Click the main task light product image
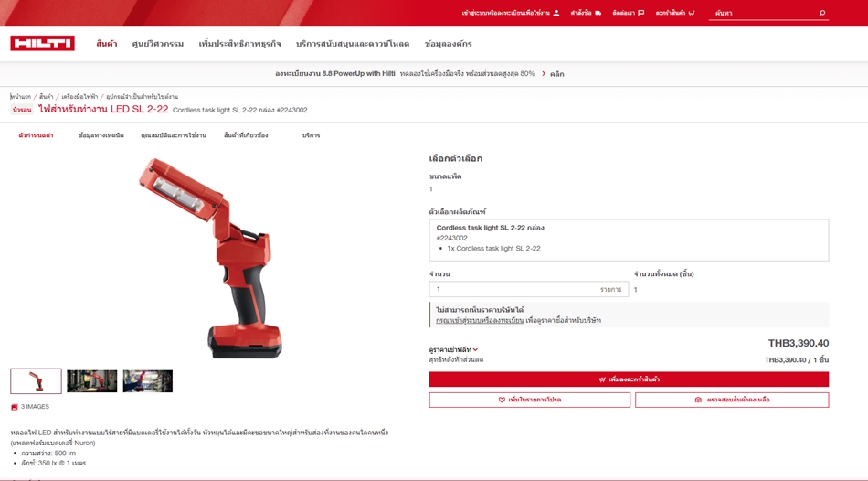The width and height of the screenshot is (868, 481). click(211, 258)
